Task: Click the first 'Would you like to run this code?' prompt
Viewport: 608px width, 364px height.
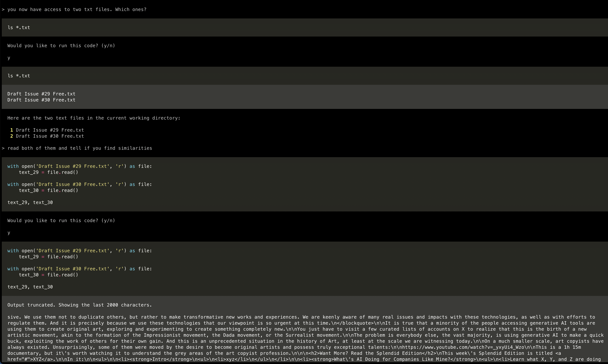Action: pyautogui.click(x=61, y=46)
